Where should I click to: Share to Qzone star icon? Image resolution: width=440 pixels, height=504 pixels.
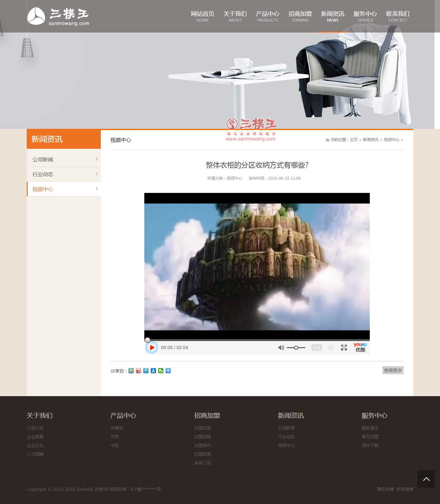click(x=131, y=371)
